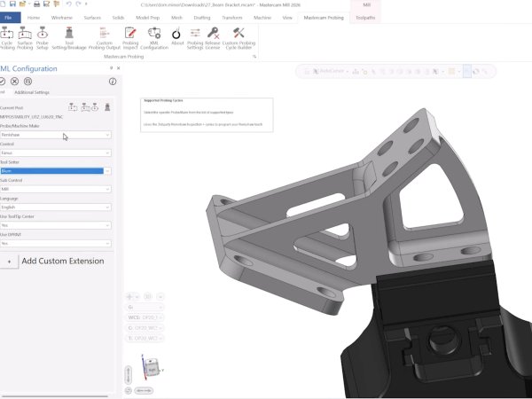Open the Toolpaths ribbon tab

(x=365, y=17)
